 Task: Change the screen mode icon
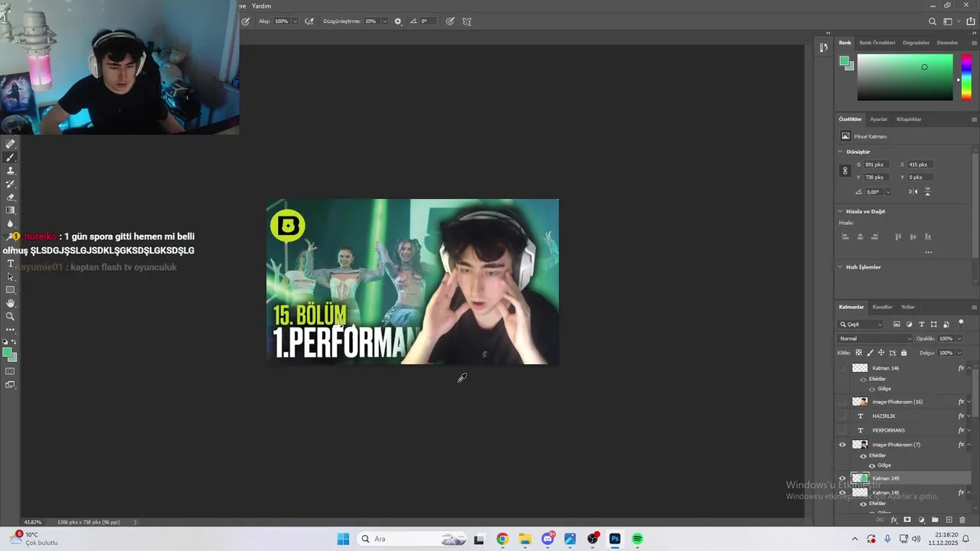(x=10, y=385)
